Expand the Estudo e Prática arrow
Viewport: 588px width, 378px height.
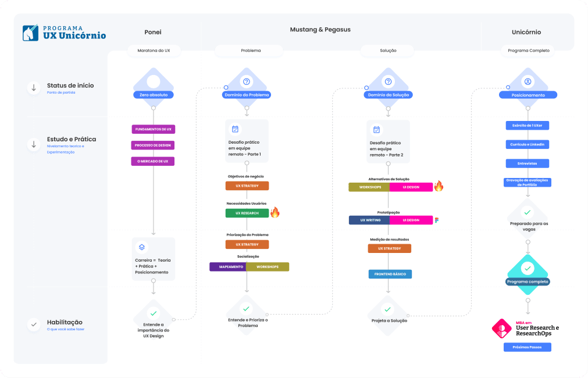click(x=34, y=144)
